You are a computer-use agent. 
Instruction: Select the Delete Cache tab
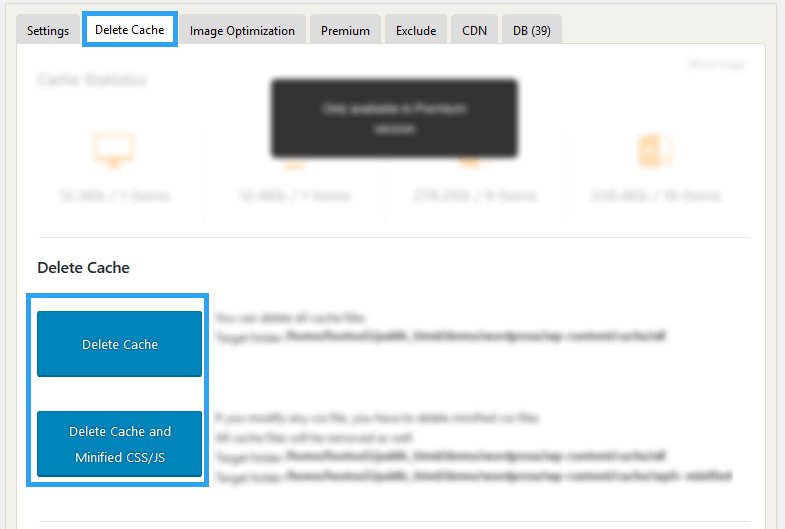(129, 30)
